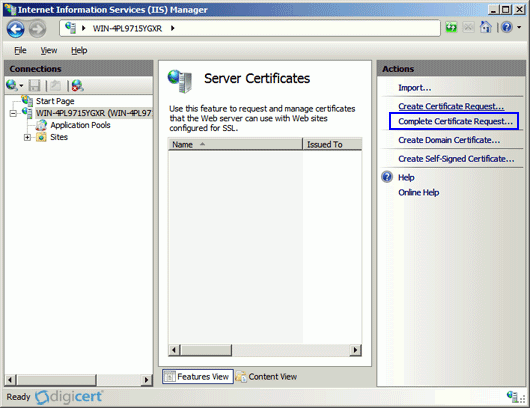
Task: Click the blue Back navigation arrow
Action: tap(16, 29)
